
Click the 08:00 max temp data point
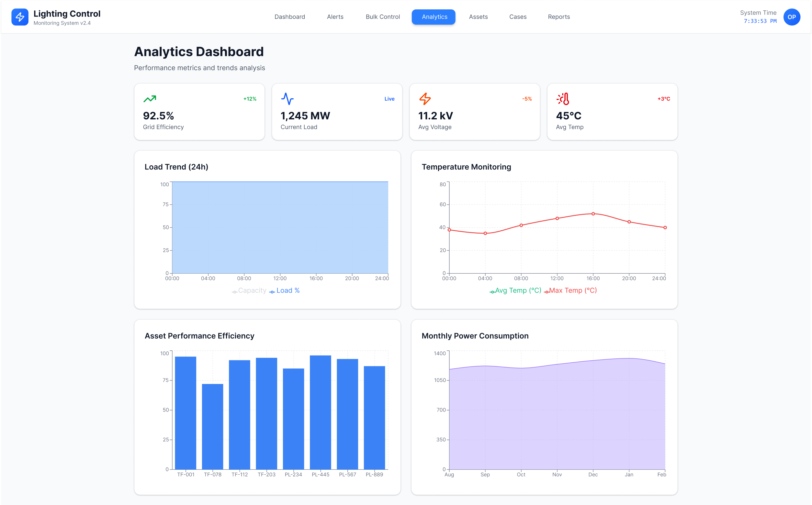coord(521,225)
